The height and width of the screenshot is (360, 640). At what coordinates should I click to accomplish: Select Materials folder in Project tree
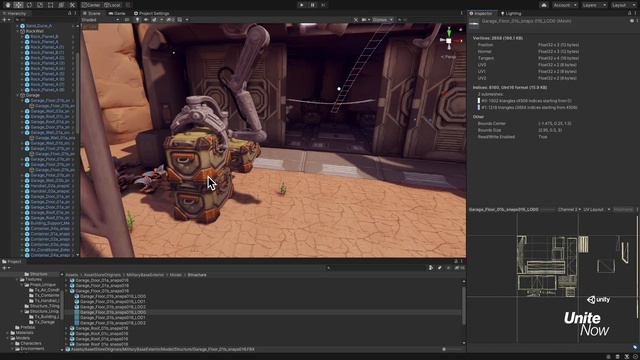tap(24, 333)
